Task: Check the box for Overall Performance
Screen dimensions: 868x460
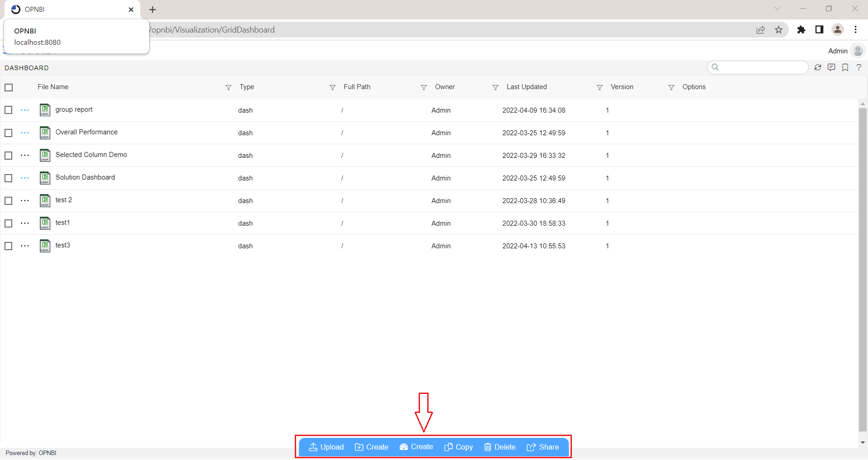Action: click(x=9, y=133)
